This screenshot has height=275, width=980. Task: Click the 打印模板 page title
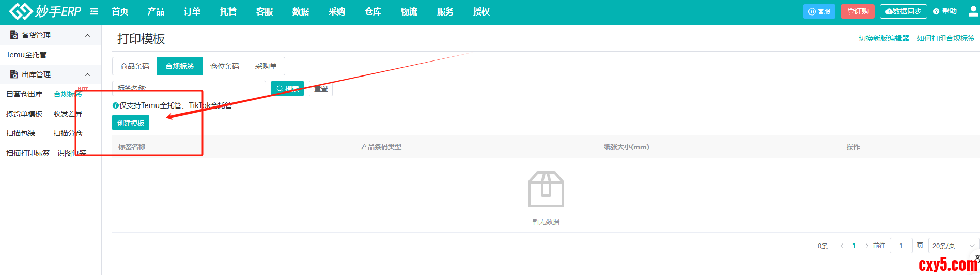click(141, 39)
